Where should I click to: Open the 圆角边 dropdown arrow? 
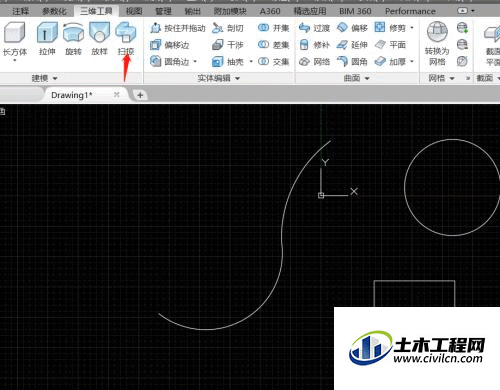pos(195,61)
